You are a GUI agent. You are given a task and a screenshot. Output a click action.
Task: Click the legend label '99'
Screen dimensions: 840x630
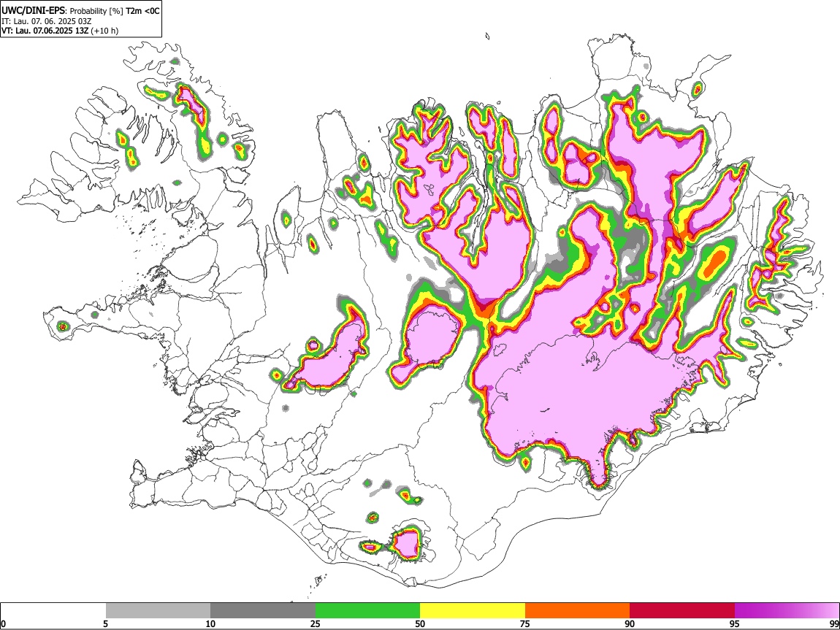coord(833,623)
